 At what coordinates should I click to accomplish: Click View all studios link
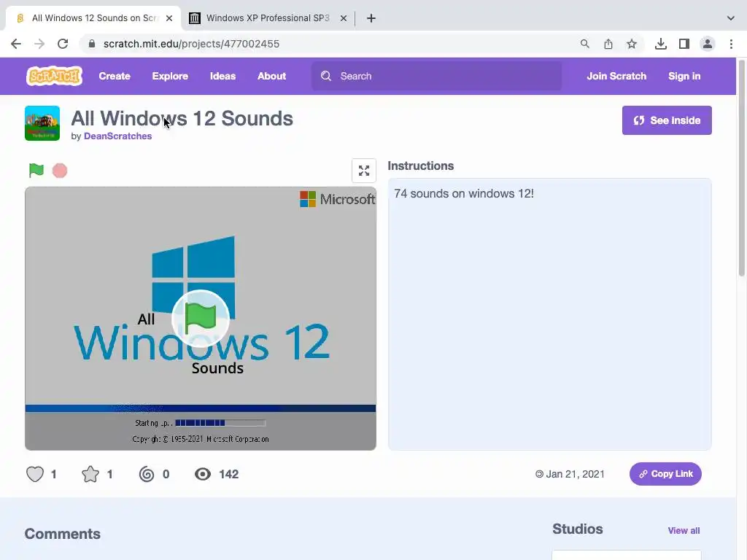(x=684, y=531)
